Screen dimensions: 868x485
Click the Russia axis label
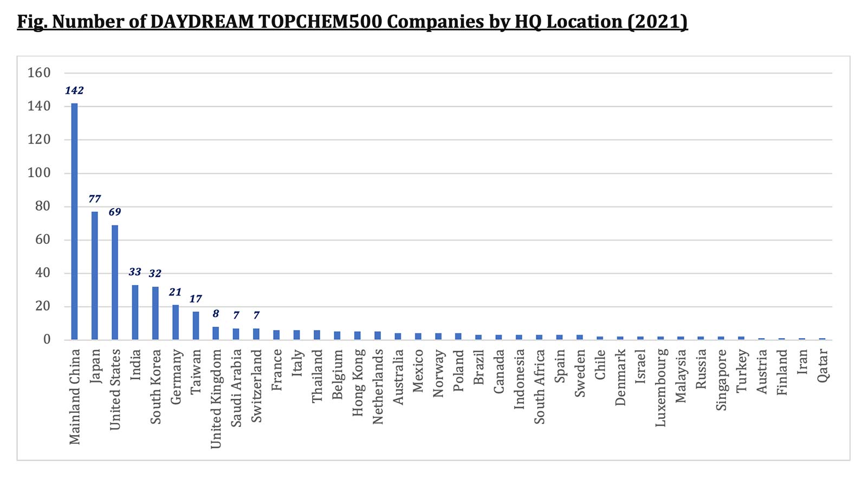point(701,368)
